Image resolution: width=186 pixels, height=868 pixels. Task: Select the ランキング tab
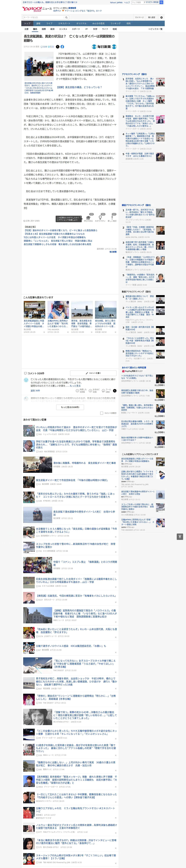(115, 24)
